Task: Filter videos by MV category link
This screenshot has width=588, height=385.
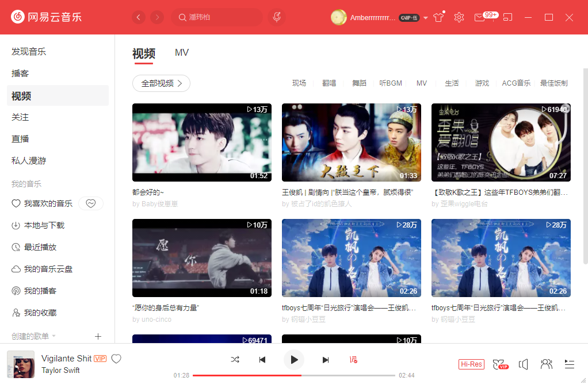Action: 422,83
